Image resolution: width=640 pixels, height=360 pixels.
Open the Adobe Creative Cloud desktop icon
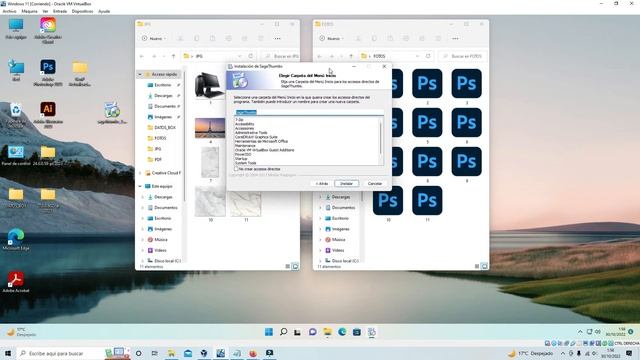(x=48, y=30)
